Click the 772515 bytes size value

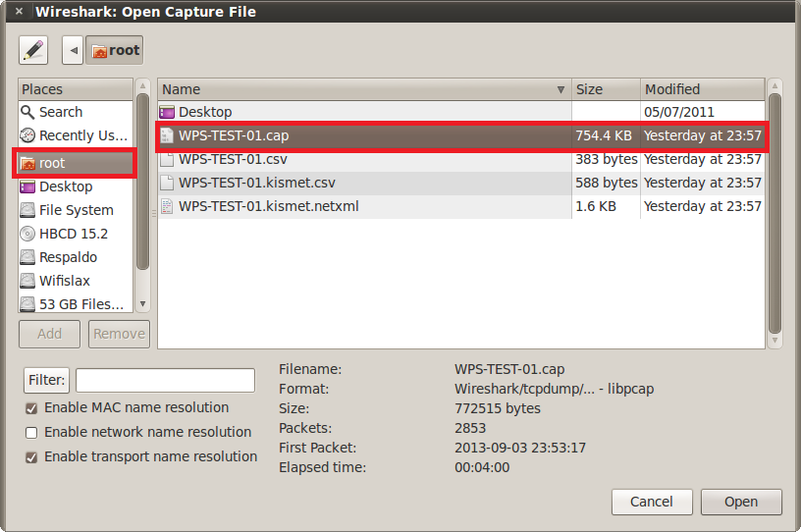tap(498, 408)
